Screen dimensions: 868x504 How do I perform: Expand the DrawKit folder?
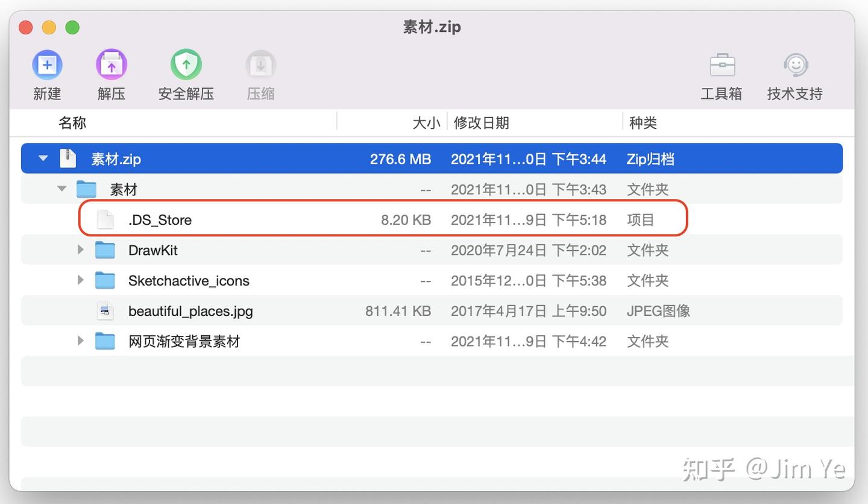click(x=80, y=249)
